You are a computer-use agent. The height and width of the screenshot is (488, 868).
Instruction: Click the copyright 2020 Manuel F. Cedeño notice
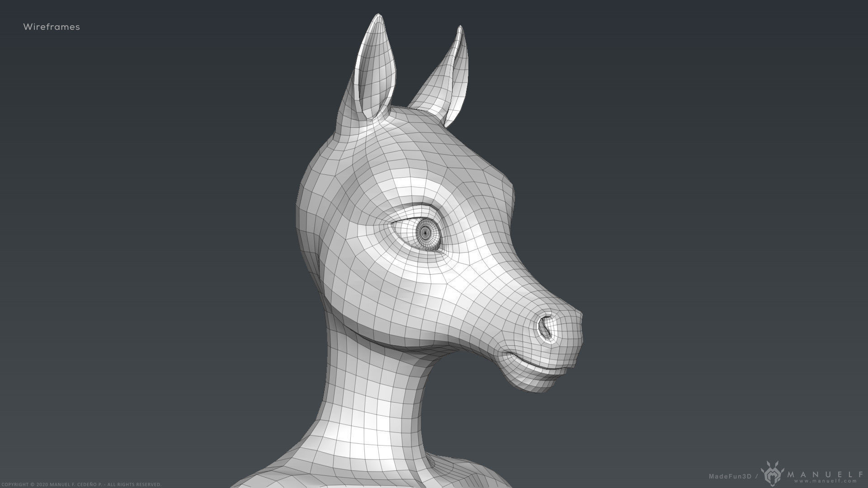coord(82,484)
